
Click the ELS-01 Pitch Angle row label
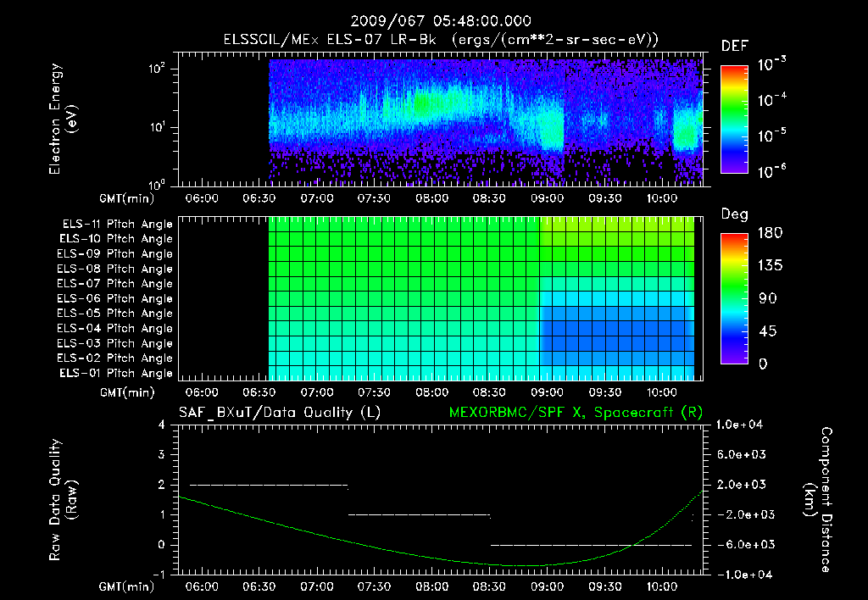pos(116,374)
